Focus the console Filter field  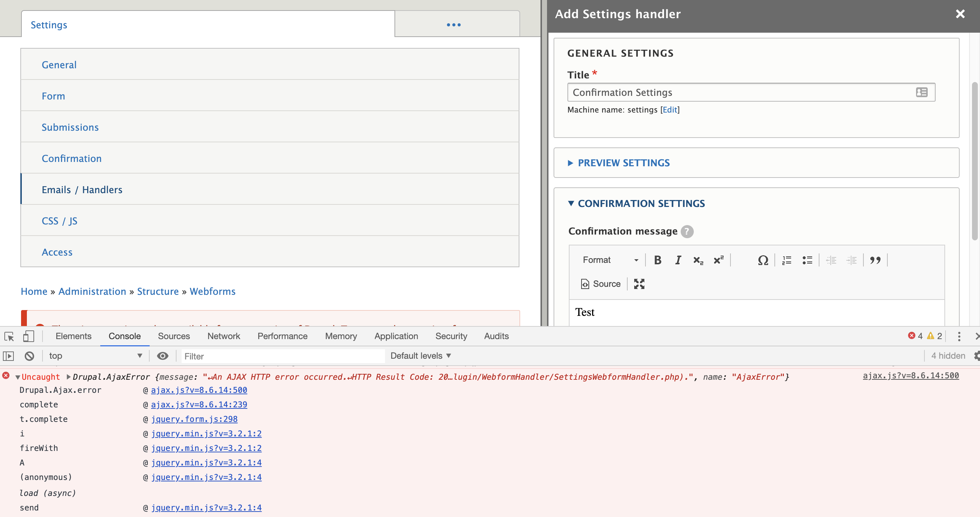click(283, 356)
